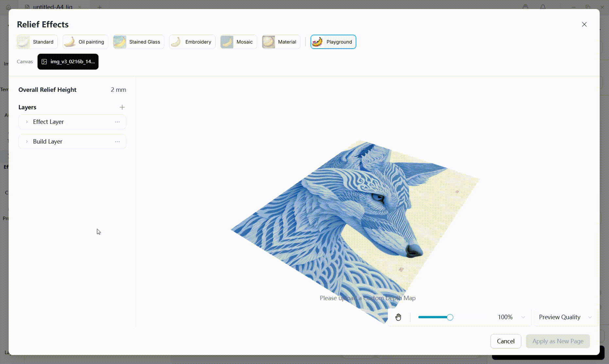Screen dimensions: 609x364
Task: Adjust the zoom slider handle
Action: (x=450, y=317)
